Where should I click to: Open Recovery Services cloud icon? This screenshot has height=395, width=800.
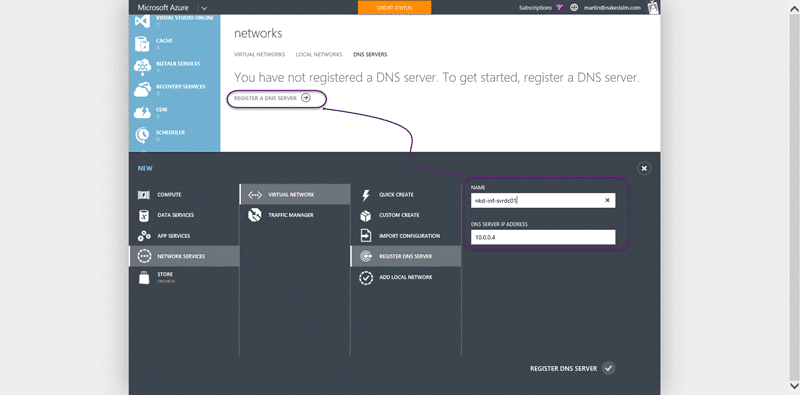pyautogui.click(x=142, y=90)
